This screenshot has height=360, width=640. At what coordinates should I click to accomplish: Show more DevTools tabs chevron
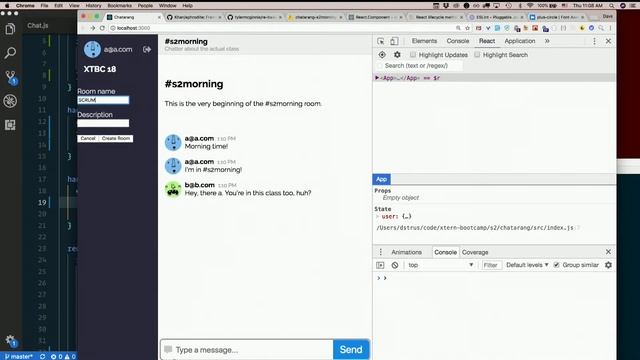(x=547, y=41)
